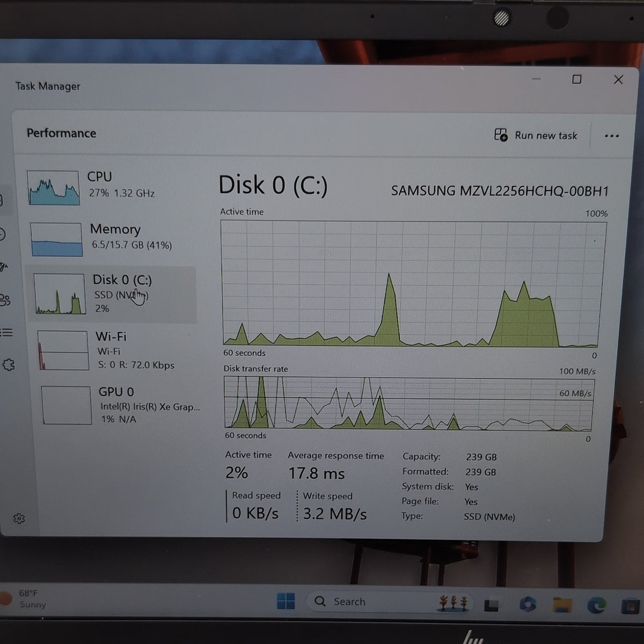Click the Performance page title

(61, 133)
